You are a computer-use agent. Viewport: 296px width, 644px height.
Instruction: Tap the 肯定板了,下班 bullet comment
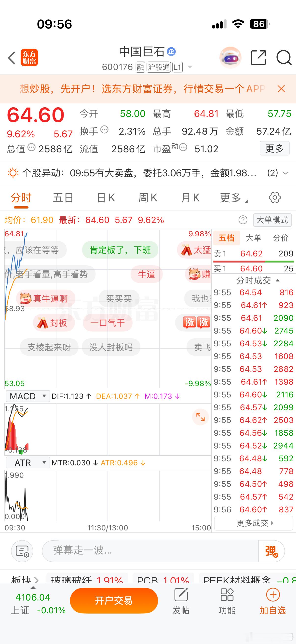[120, 250]
